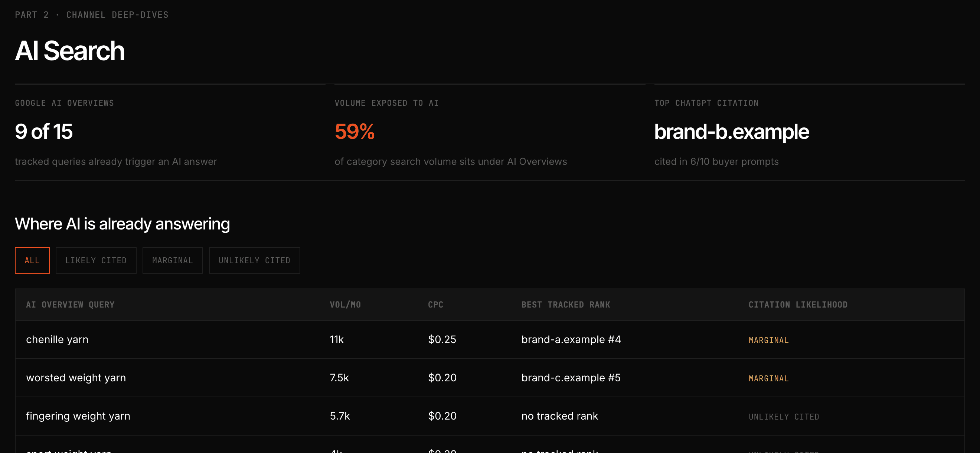Click Where AI is already answering heading
This screenshot has width=980, height=453.
tap(122, 224)
